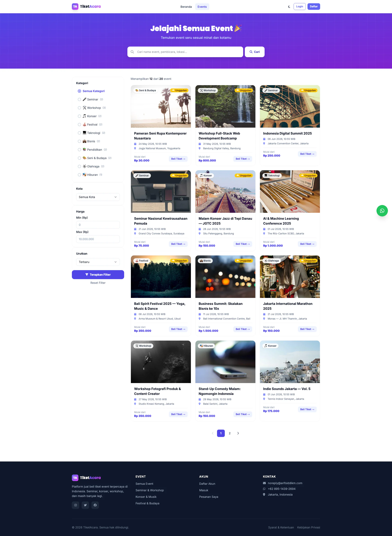Viewport: 392px width, 536px height.
Task: Click the Max (Rp) price input
Action: pos(98,239)
